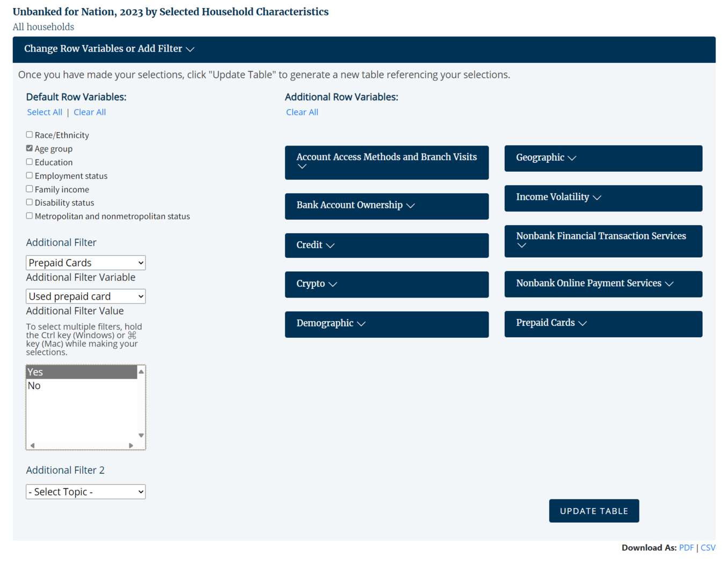The width and height of the screenshot is (728, 565).
Task: Open the Additional Filter 2 Select Topic dropdown
Action: click(86, 492)
